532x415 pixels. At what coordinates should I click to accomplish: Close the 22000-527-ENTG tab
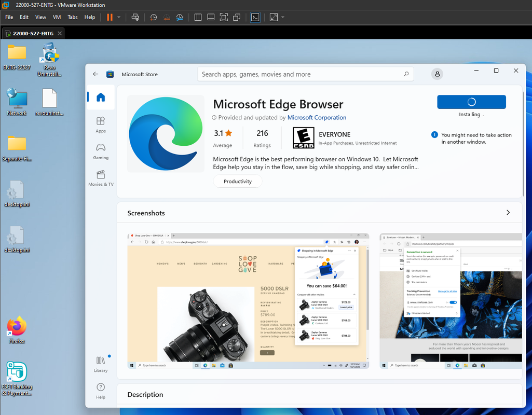pos(60,33)
